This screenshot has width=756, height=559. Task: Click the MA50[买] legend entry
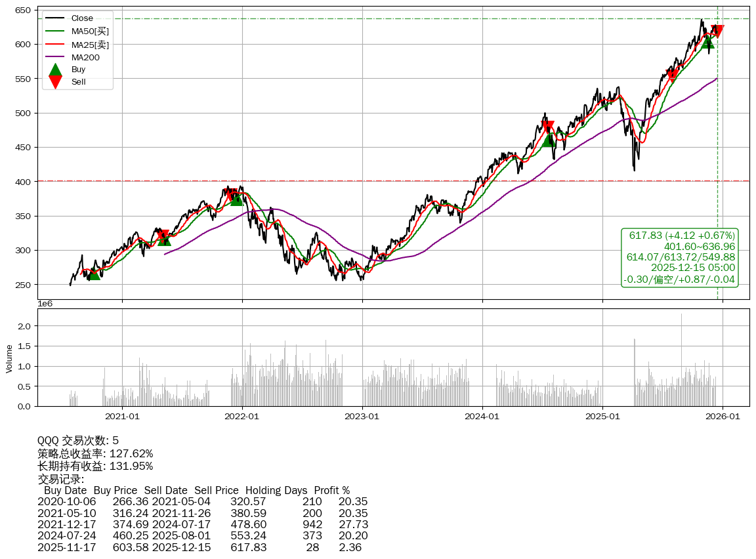90,31
